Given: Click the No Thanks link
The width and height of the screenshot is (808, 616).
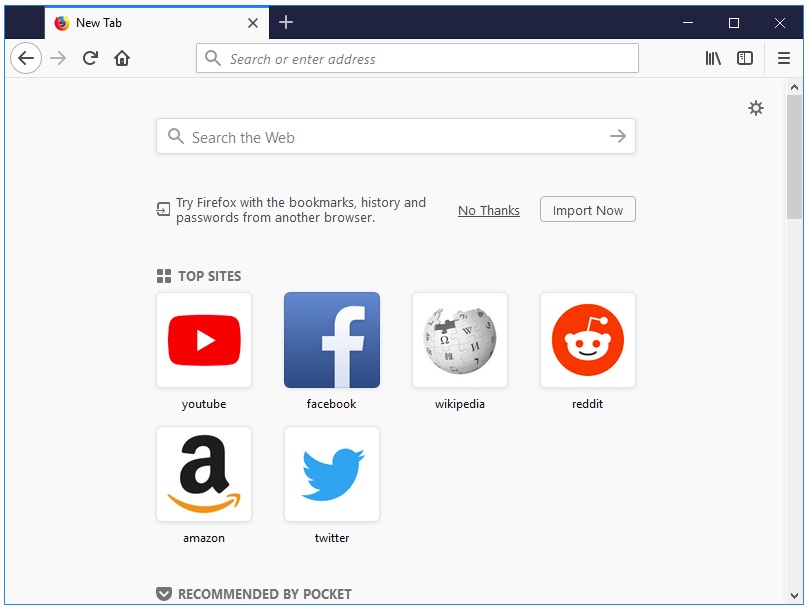Looking at the screenshot, I should pyautogui.click(x=489, y=210).
